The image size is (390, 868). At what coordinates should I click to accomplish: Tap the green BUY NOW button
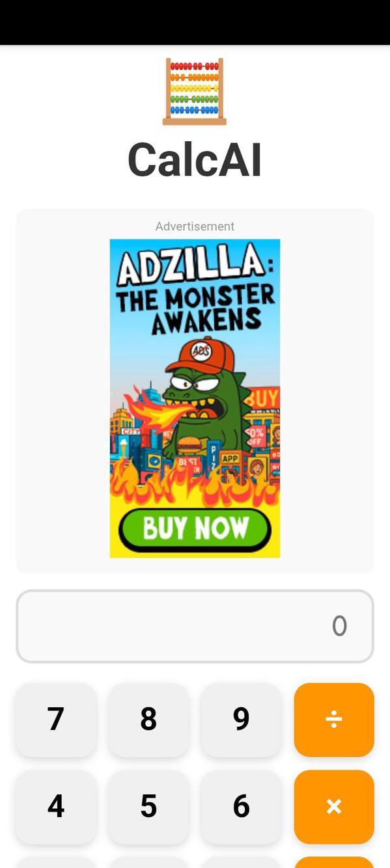[195, 529]
